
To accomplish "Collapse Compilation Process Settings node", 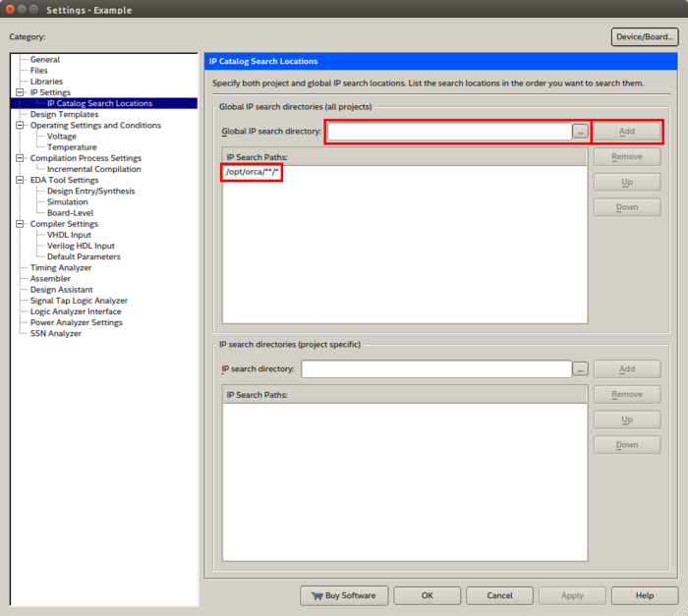I will tap(20, 158).
